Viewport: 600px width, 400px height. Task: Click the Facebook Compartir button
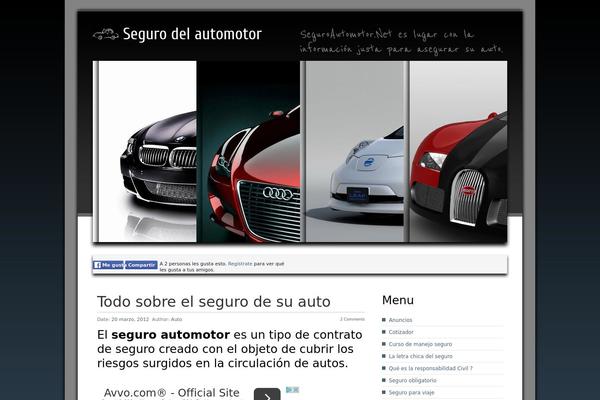(141, 265)
